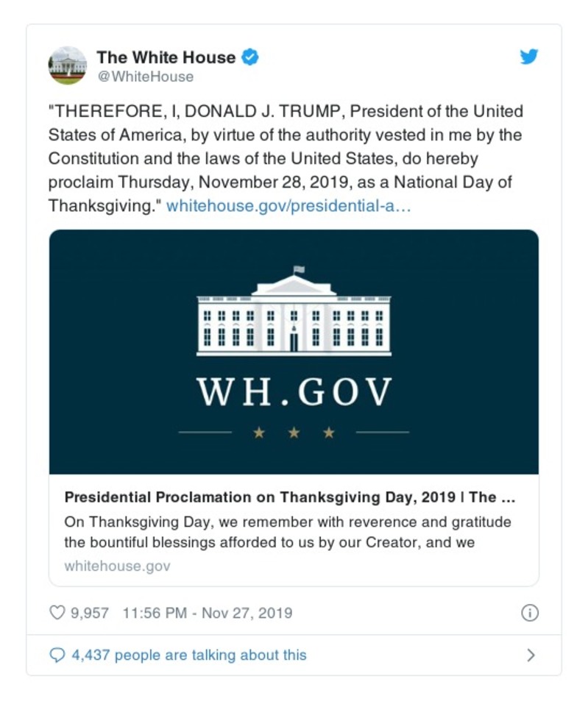The height and width of the screenshot is (704, 588).
Task: Click the blue verified badge next to The White House
Action: point(250,56)
